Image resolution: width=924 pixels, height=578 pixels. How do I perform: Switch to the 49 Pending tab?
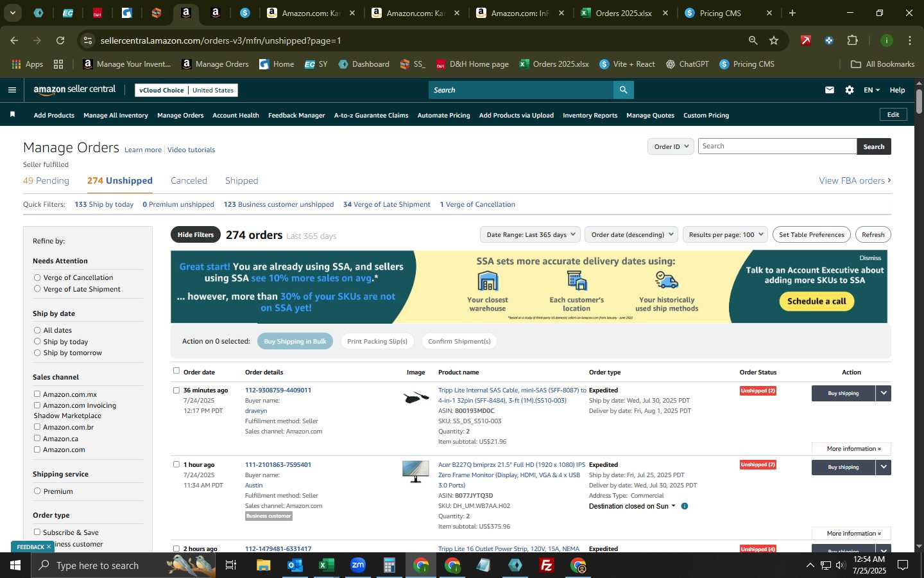click(46, 180)
